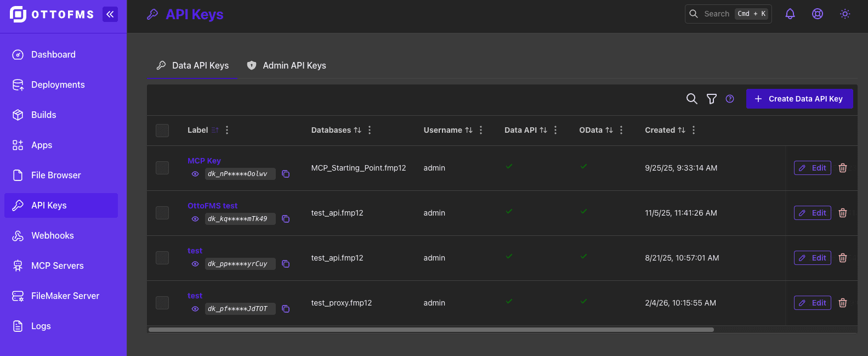Delete the OttoFMS test key row
Viewport: 868px width, 356px height.
(843, 213)
